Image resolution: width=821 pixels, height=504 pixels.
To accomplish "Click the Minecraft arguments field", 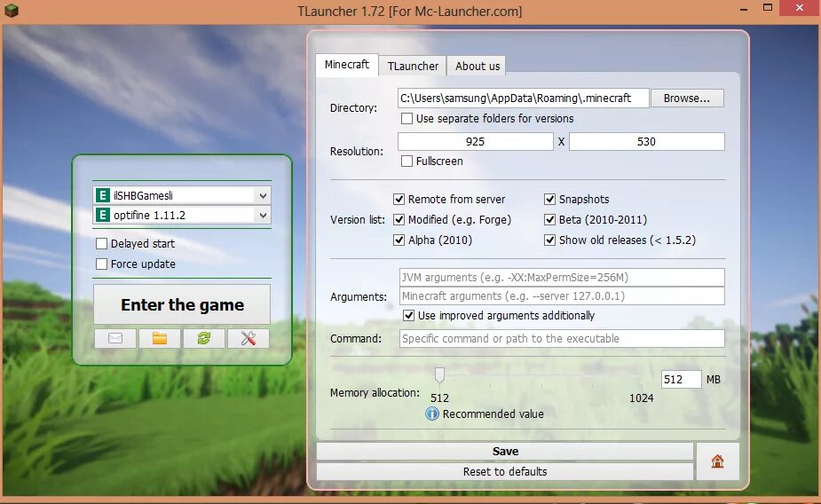I will coord(562,296).
